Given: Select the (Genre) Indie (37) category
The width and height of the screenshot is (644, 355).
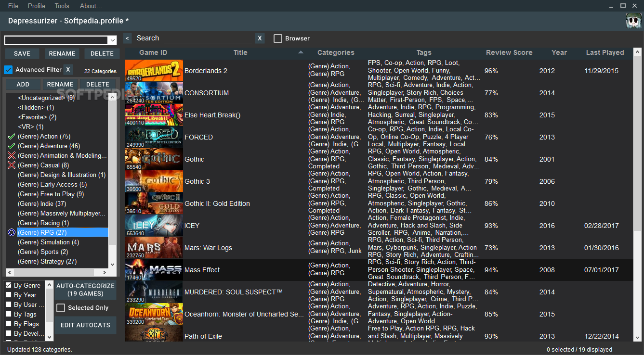Looking at the screenshot, I should point(42,203).
